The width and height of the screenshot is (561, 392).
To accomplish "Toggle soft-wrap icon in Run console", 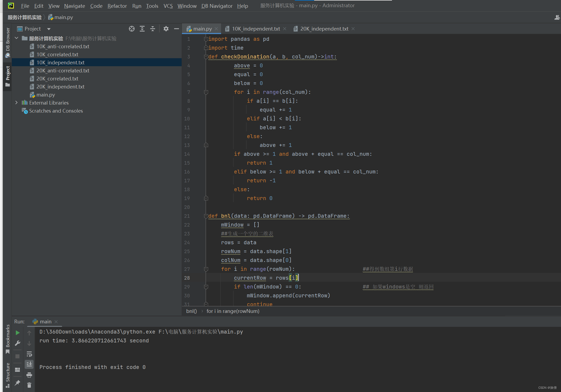I will (29, 354).
